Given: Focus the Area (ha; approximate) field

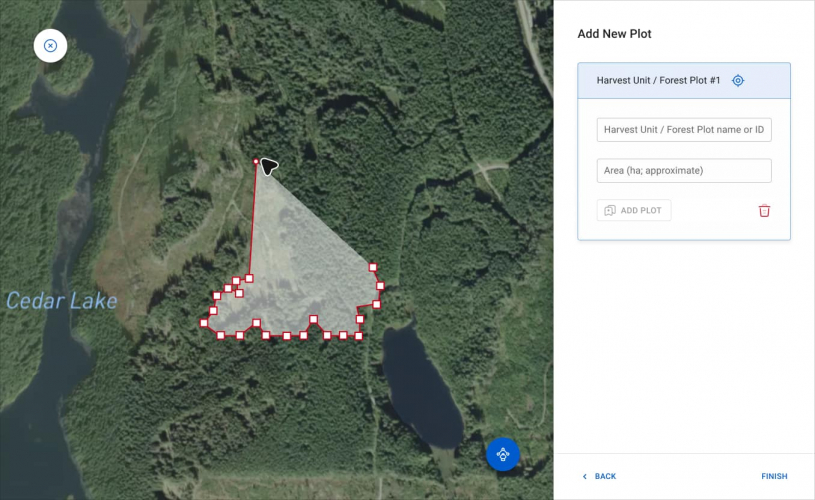Looking at the screenshot, I should 683,170.
